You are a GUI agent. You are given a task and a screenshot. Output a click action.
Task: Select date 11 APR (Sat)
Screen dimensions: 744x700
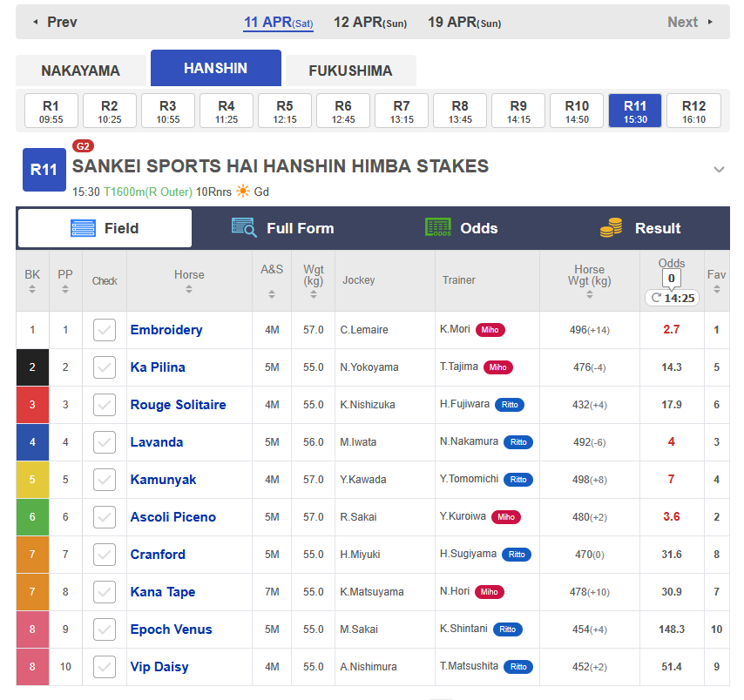[x=278, y=23]
